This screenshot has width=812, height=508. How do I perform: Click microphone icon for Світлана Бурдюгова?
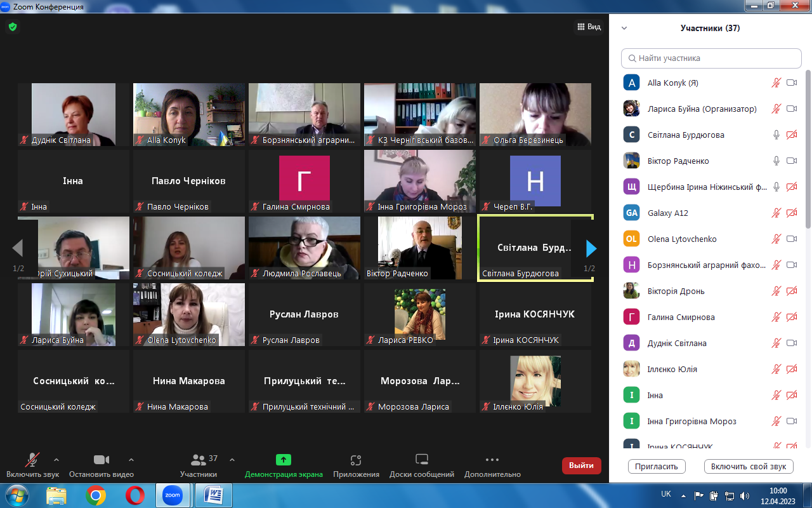776,135
